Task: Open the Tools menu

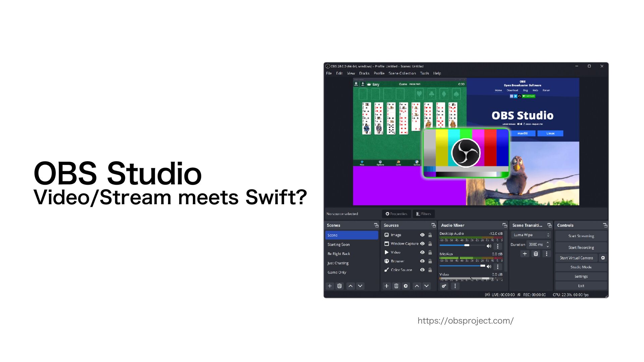Action: coord(424,73)
